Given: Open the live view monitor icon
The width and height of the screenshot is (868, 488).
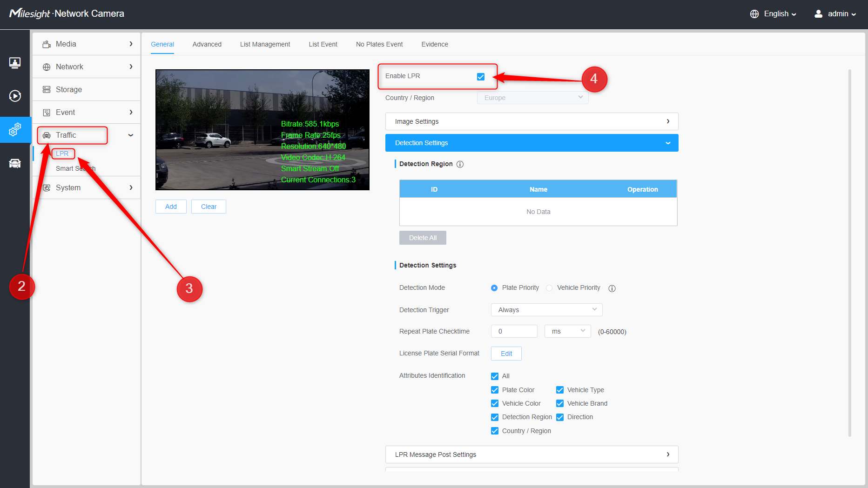Looking at the screenshot, I should [15, 62].
